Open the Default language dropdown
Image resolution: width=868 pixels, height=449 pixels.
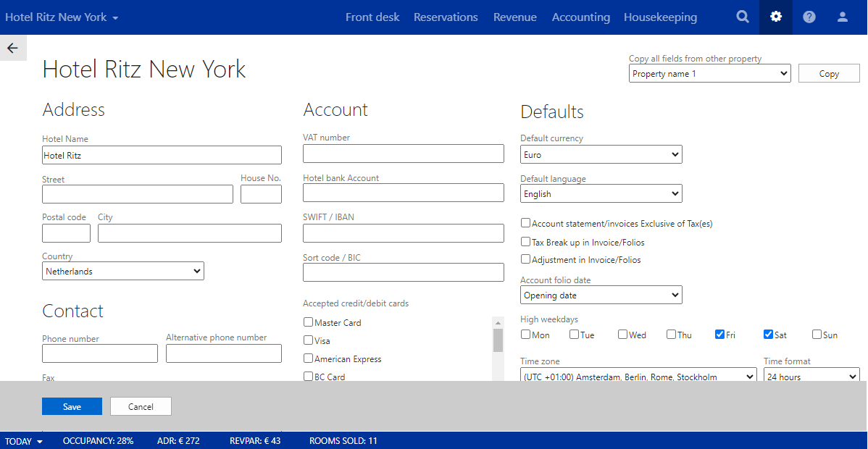coord(601,194)
